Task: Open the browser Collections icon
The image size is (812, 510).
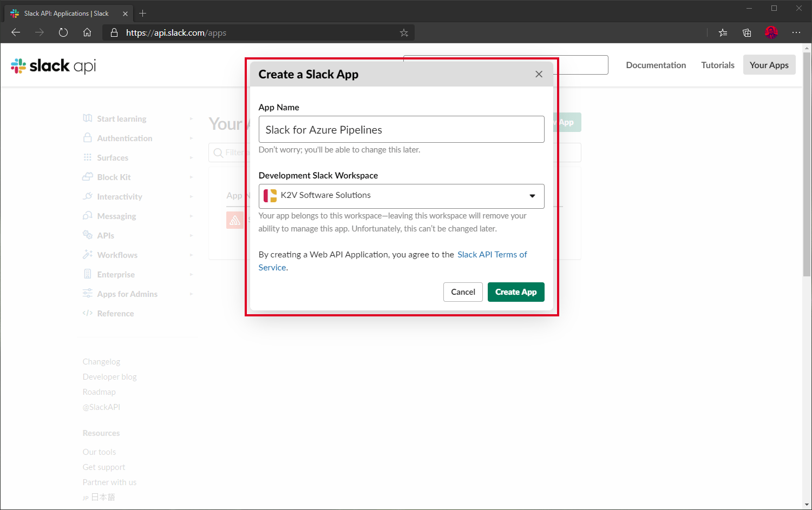Action: tap(747, 32)
